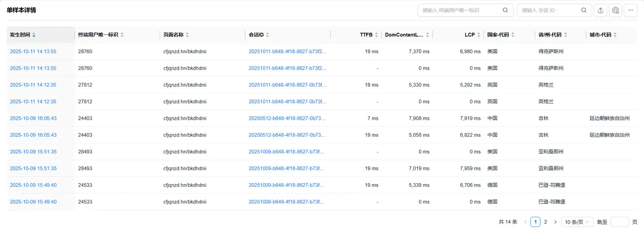Click the export/upload icon button
Image resolution: width=644 pixels, height=232 pixels.
[601, 10]
